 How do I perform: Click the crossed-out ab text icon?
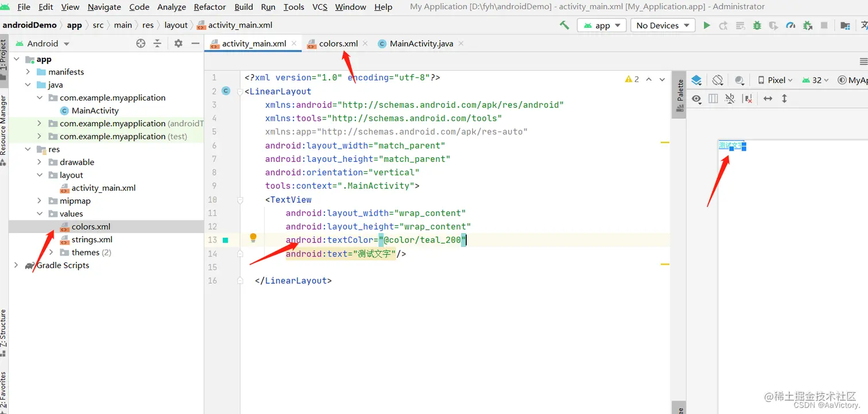(730, 99)
